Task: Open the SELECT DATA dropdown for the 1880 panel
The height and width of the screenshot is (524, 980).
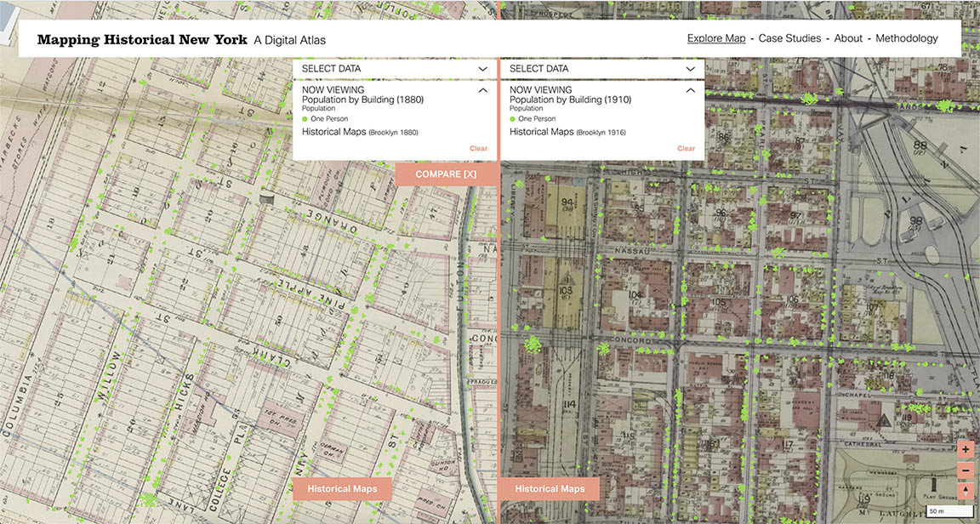Action: 395,69
